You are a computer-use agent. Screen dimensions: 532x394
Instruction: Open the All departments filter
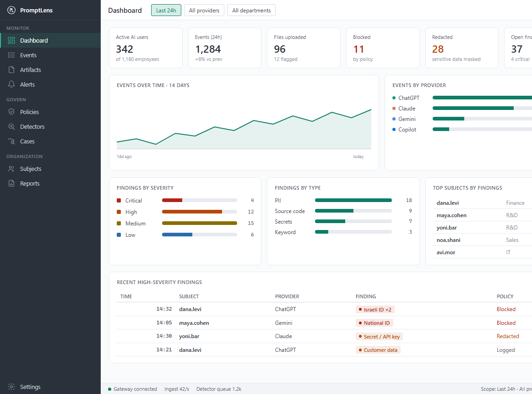pyautogui.click(x=251, y=10)
